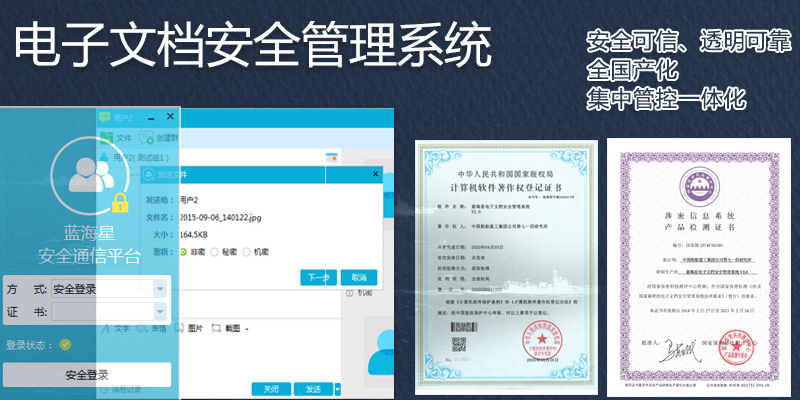800x400 pixels.
Task: Expand the 方式 login method dropdown
Action: 160,289
